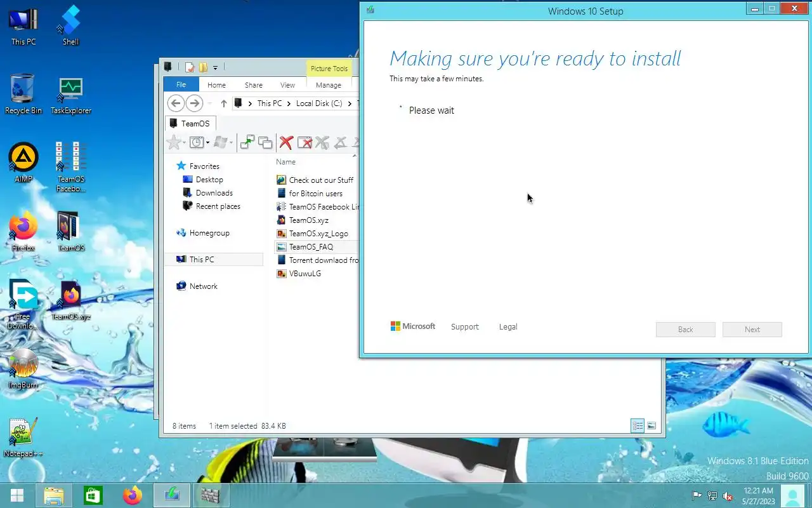
Task: Open File Explorer taskbar button
Action: click(54, 495)
